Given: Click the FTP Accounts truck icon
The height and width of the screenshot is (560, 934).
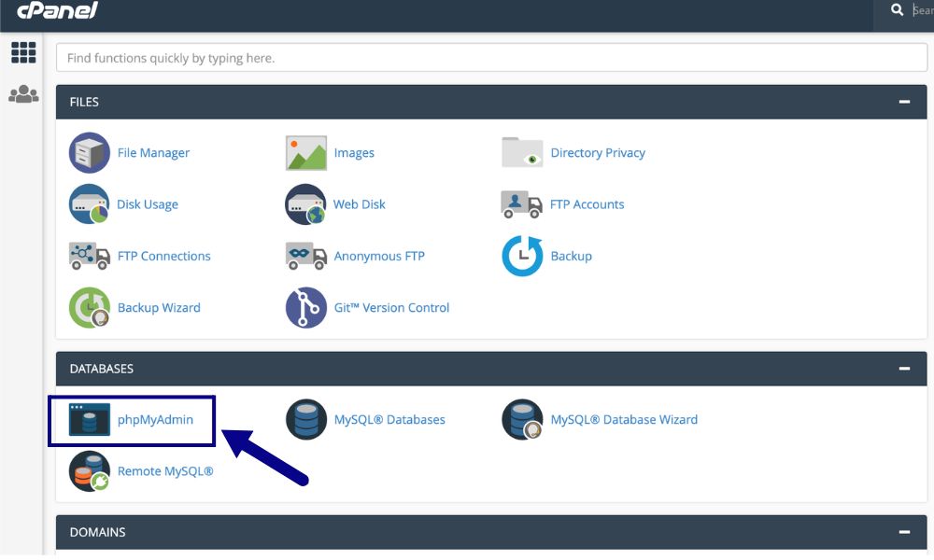Looking at the screenshot, I should (x=522, y=204).
